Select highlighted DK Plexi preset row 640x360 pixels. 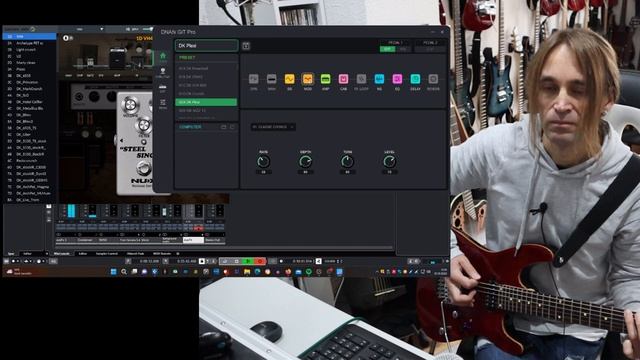[206, 102]
